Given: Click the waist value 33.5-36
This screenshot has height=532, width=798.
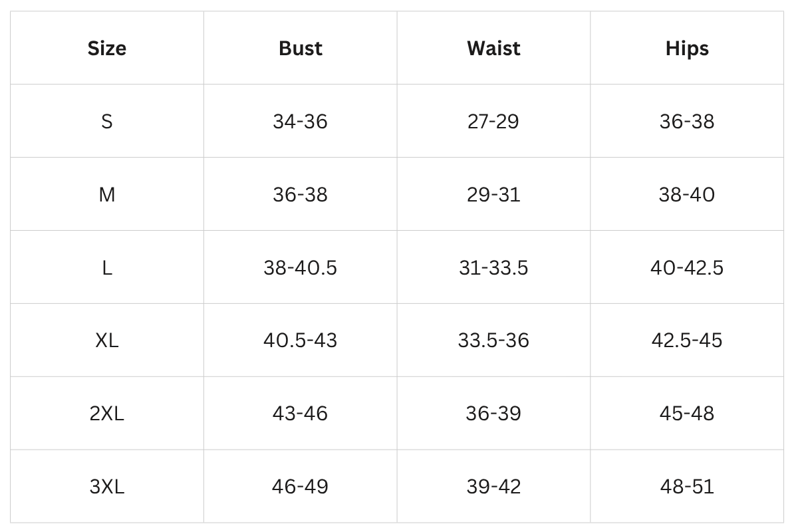Looking at the screenshot, I should click(x=493, y=340).
